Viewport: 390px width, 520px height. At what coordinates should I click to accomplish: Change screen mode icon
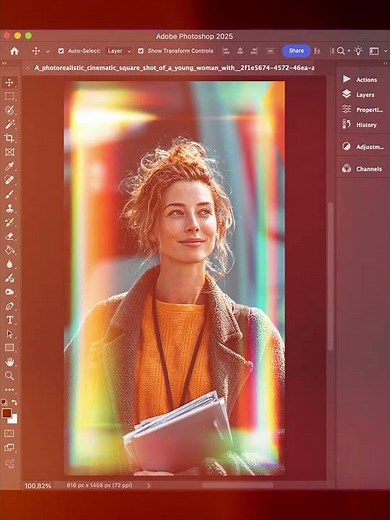click(x=9, y=447)
